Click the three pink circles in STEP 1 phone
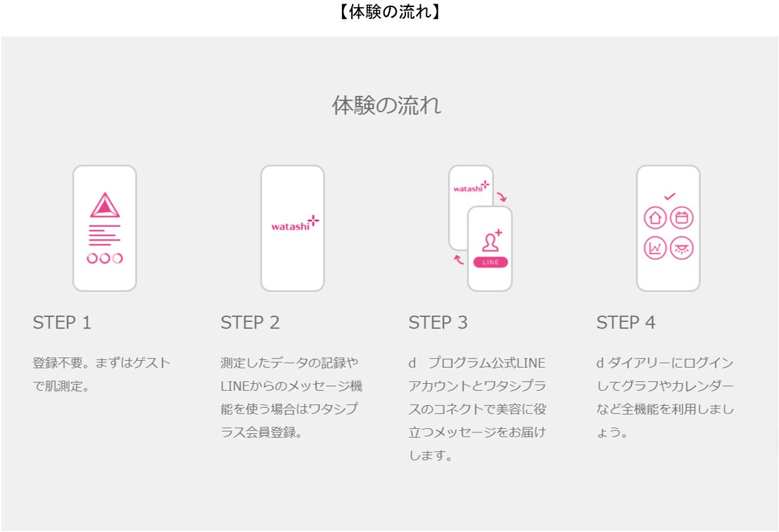Screen dimensions: 779x532 (105, 258)
